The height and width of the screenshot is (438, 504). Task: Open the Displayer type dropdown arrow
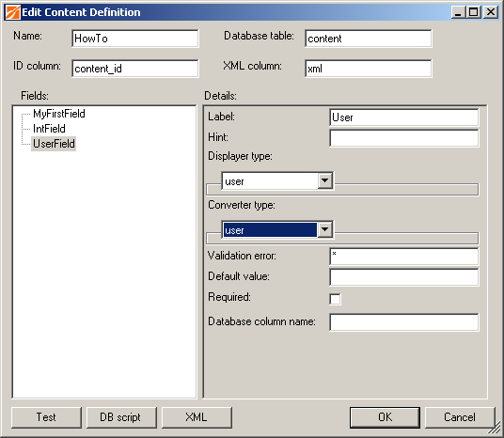325,180
